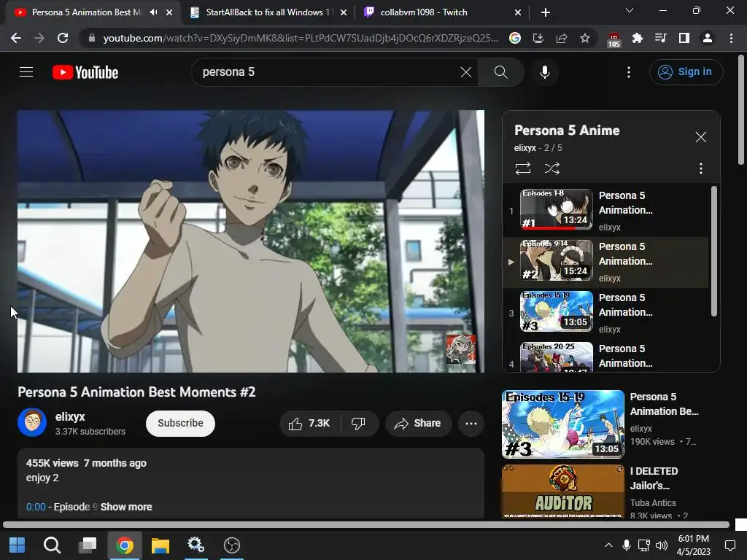Go to YouTube home via logo
This screenshot has height=560, width=747.
point(85,72)
